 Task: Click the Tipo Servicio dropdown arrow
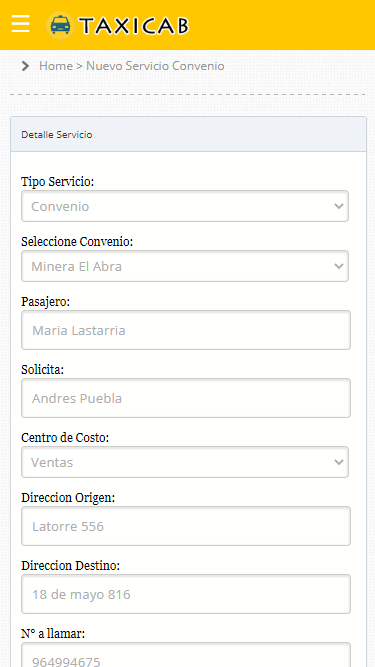pyautogui.click(x=339, y=206)
